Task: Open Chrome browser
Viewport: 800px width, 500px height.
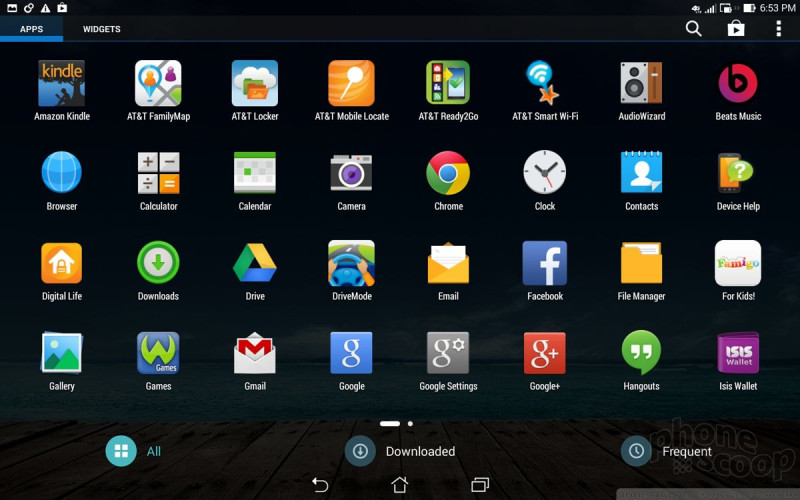Action: pyautogui.click(x=448, y=172)
